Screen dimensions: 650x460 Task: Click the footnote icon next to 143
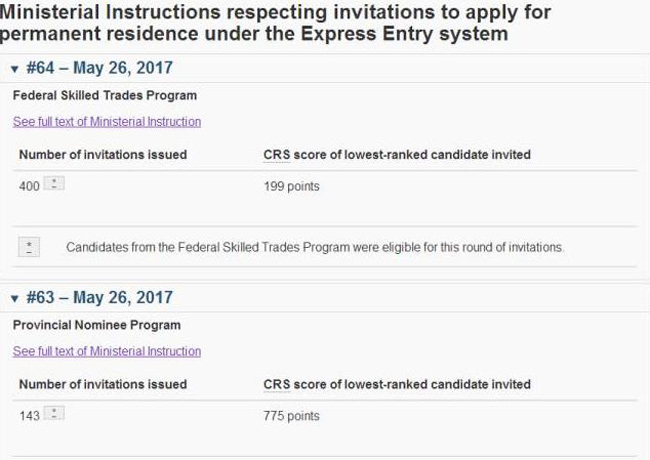coord(55,413)
